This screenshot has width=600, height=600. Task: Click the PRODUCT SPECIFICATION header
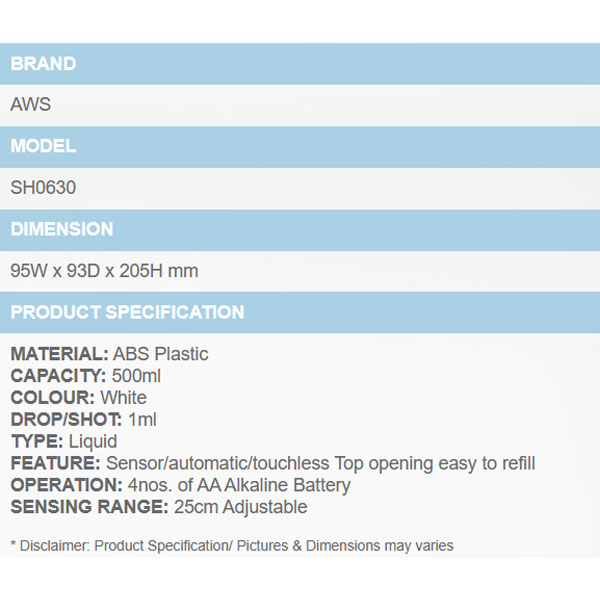pyautogui.click(x=127, y=312)
